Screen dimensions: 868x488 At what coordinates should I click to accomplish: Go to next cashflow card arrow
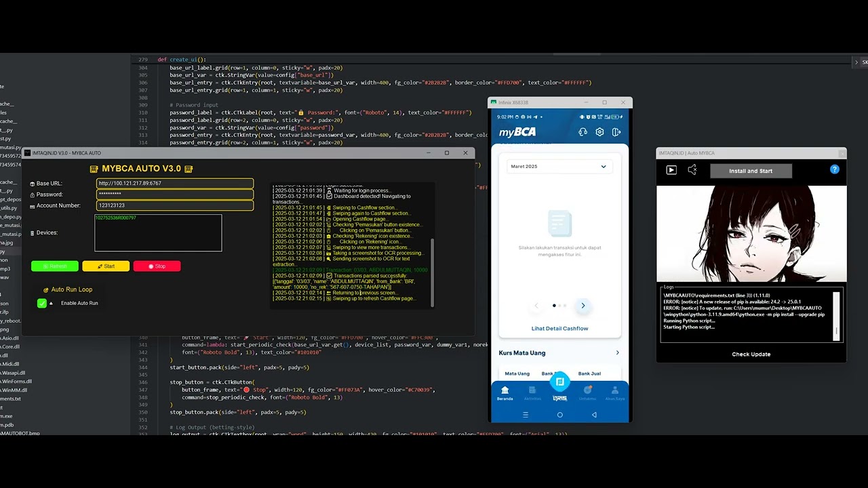(583, 306)
